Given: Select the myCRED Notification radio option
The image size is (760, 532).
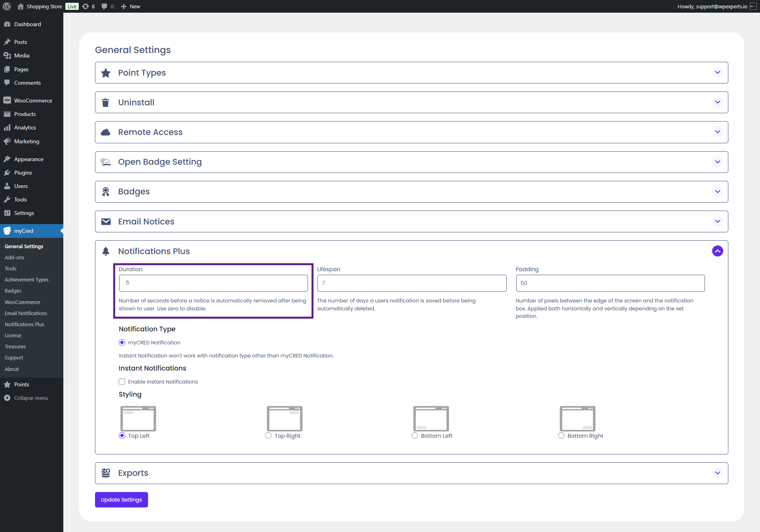Looking at the screenshot, I should [x=122, y=342].
